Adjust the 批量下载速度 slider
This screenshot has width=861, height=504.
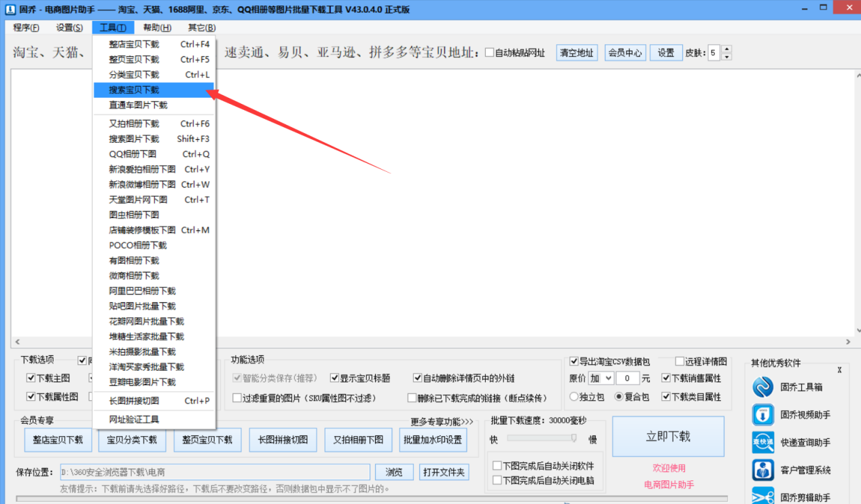tap(574, 439)
